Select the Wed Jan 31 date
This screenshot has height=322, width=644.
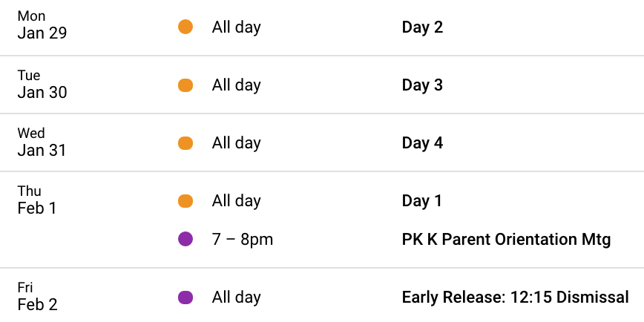click(42, 142)
